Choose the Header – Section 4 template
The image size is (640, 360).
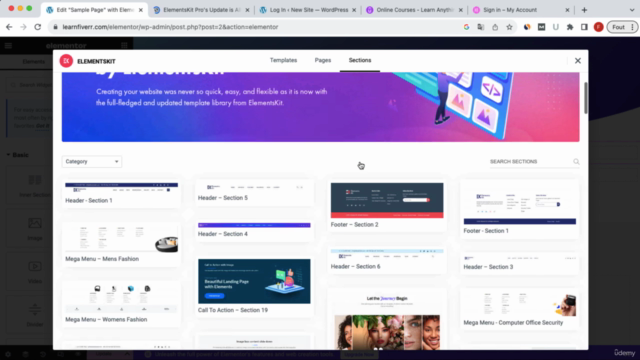coord(254,230)
